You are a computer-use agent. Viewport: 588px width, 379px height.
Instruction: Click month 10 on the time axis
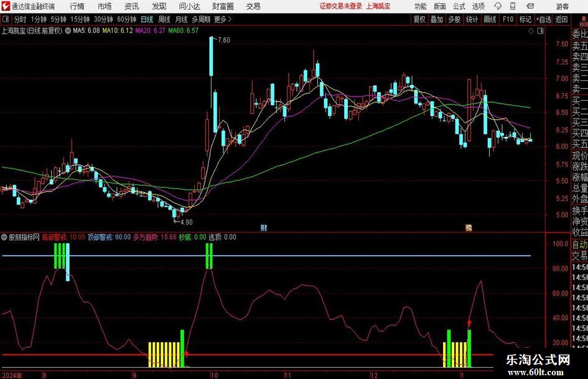tap(214, 375)
